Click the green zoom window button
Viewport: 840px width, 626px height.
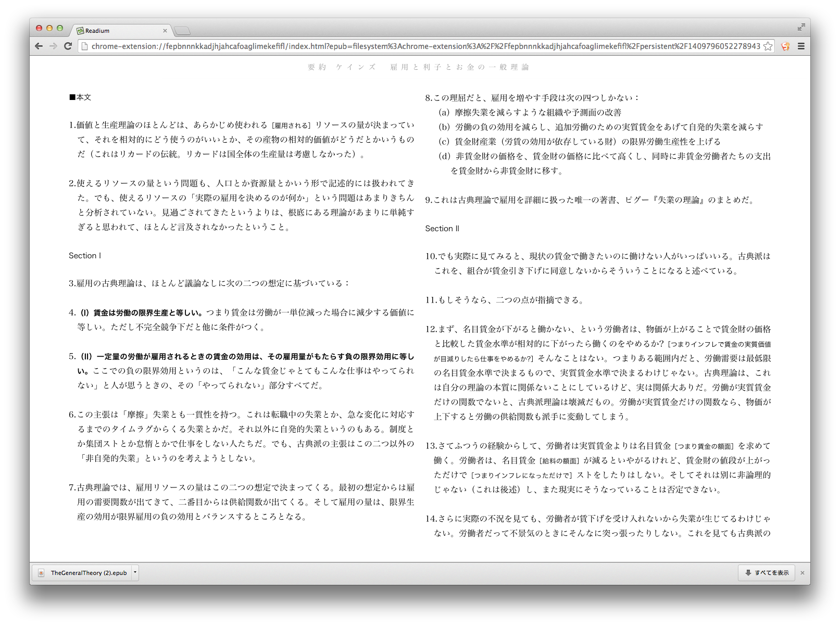click(x=60, y=28)
